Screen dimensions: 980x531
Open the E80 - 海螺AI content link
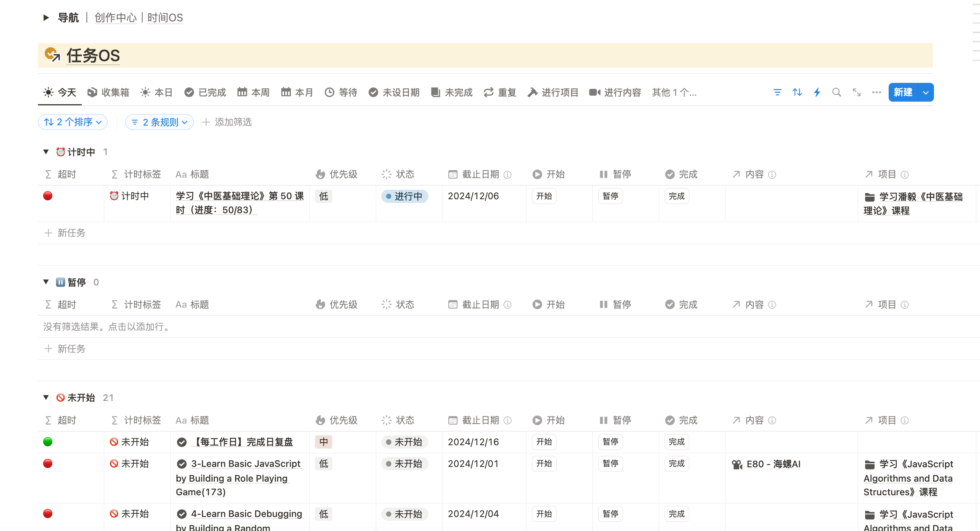tap(773, 464)
